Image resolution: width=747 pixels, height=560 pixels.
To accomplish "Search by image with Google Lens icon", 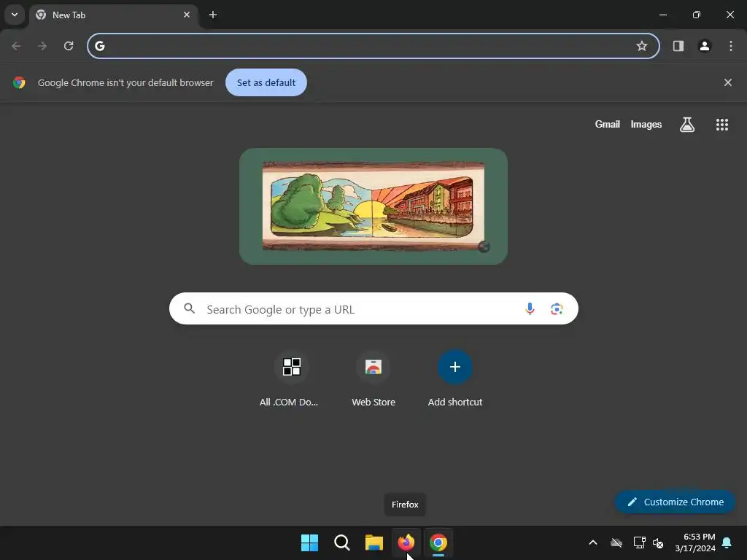I will [557, 308].
